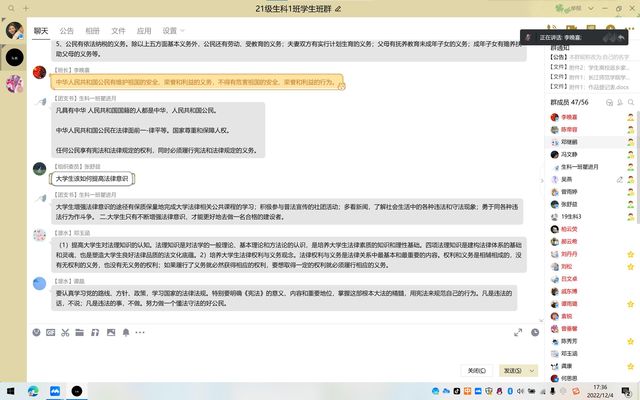
Task: Click the 发送 button
Action: [509, 370]
